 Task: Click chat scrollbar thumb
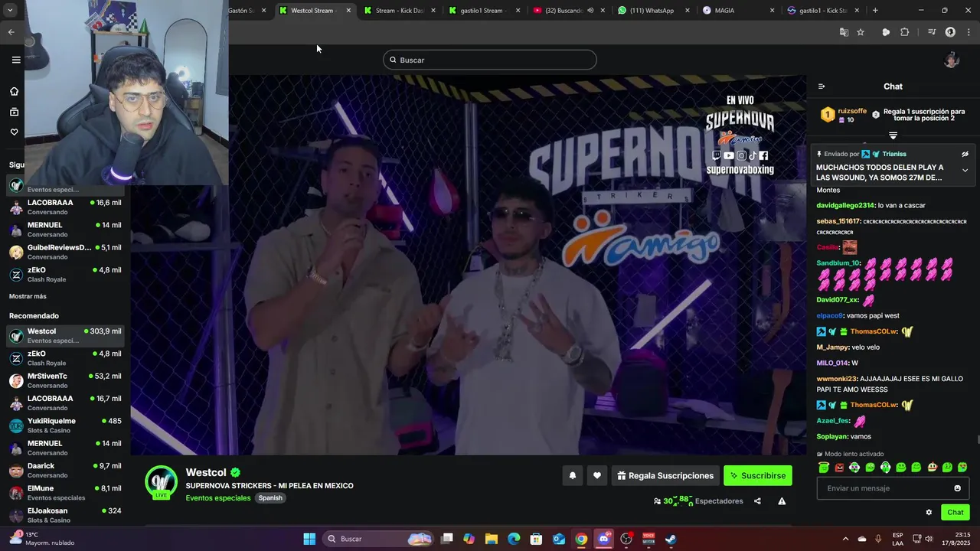click(977, 439)
